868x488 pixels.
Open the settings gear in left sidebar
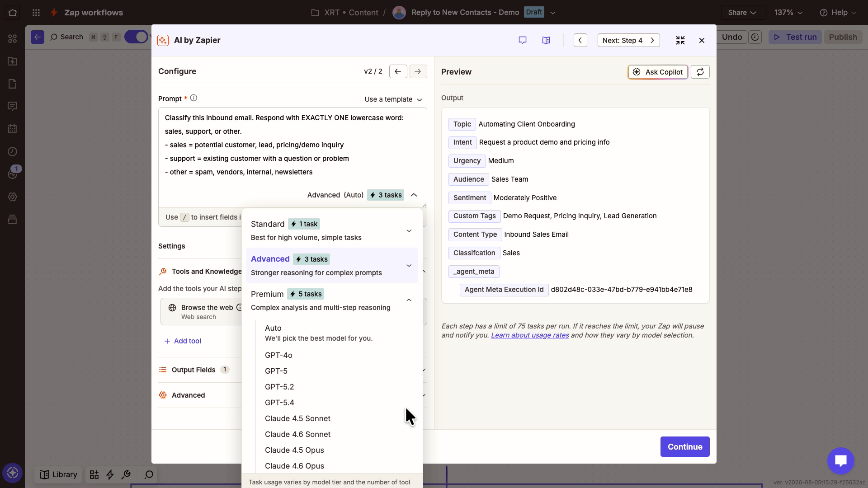13,197
